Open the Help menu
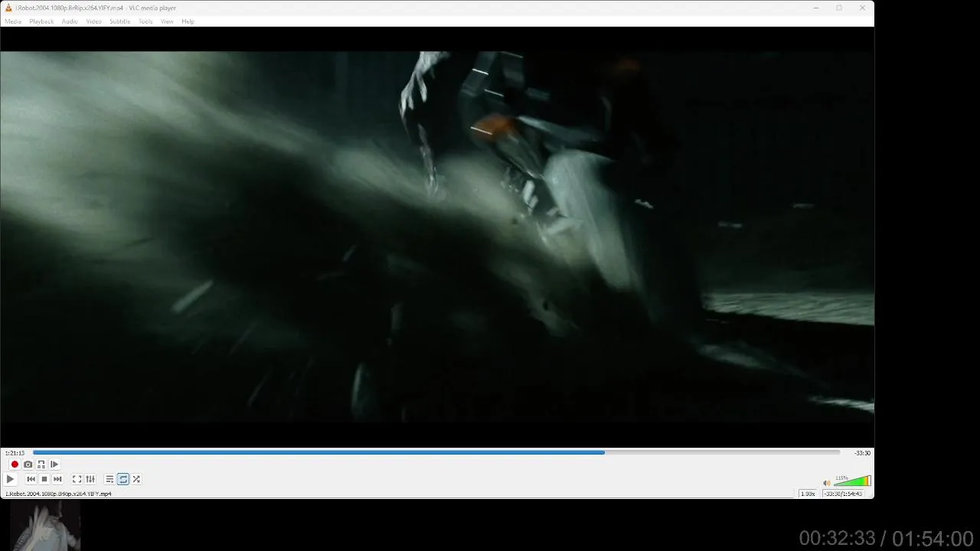The image size is (980, 551). point(188,21)
